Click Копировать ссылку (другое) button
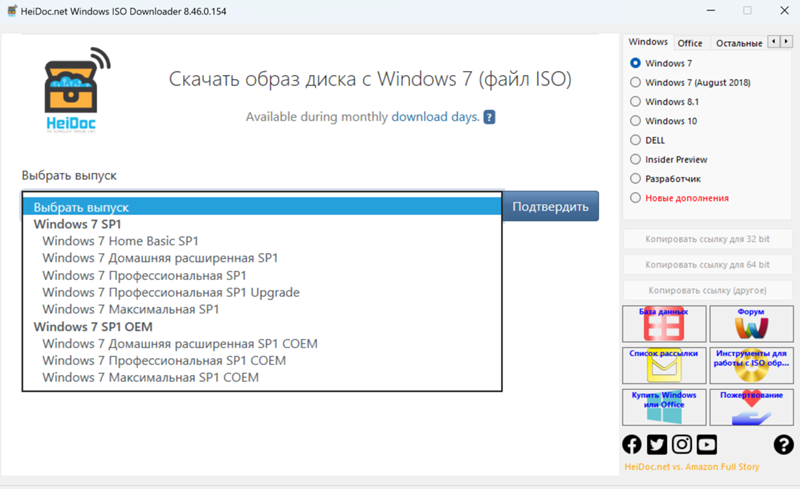The width and height of the screenshot is (800, 489). tap(707, 290)
